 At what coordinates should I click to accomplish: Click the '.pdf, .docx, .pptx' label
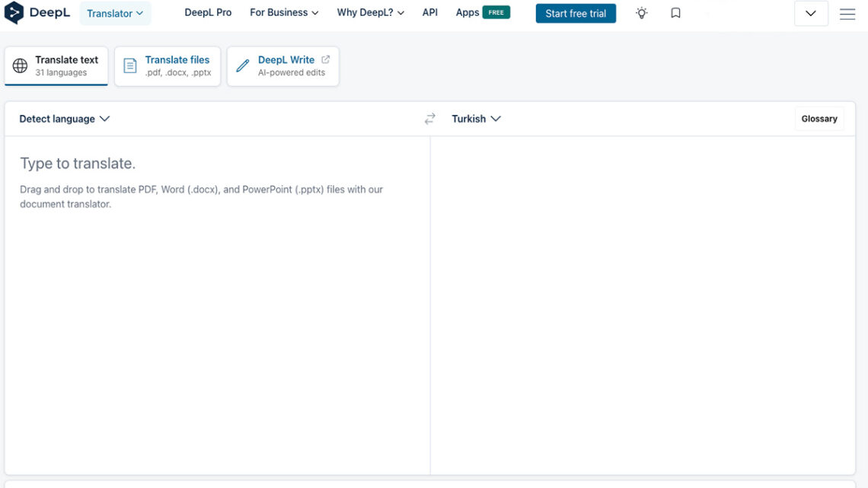coord(177,72)
